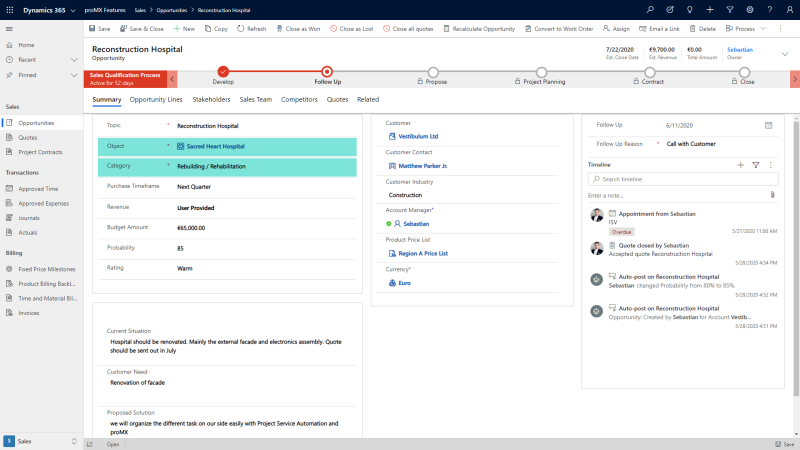Select the Develop stage checkmark circle

coord(223,71)
